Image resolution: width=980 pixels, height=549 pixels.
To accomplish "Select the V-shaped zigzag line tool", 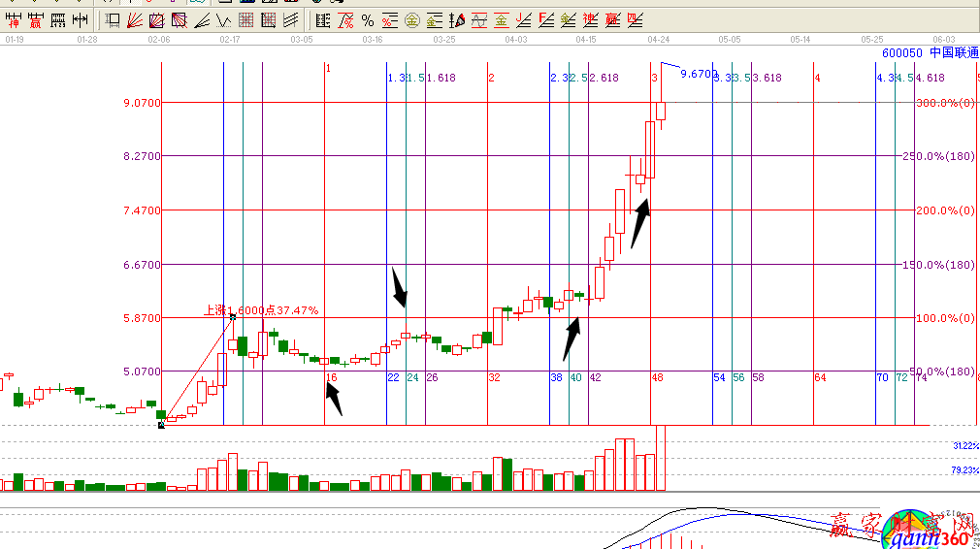I will click(223, 19).
